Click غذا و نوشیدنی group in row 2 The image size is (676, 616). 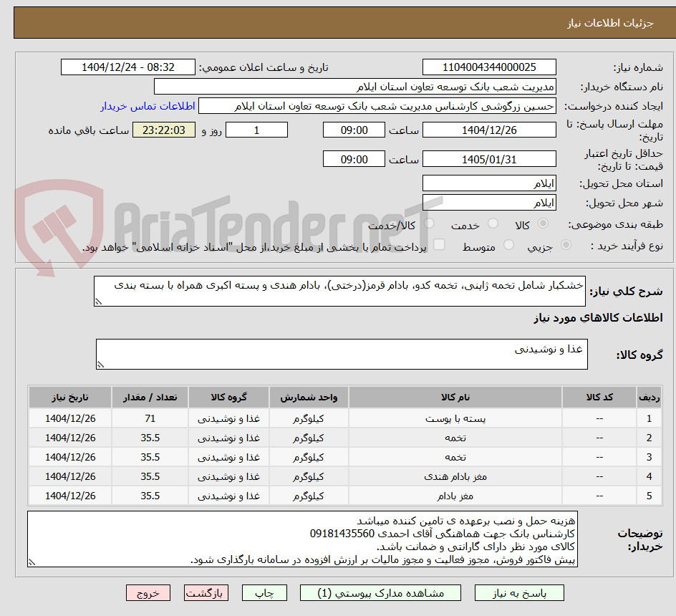(x=228, y=438)
